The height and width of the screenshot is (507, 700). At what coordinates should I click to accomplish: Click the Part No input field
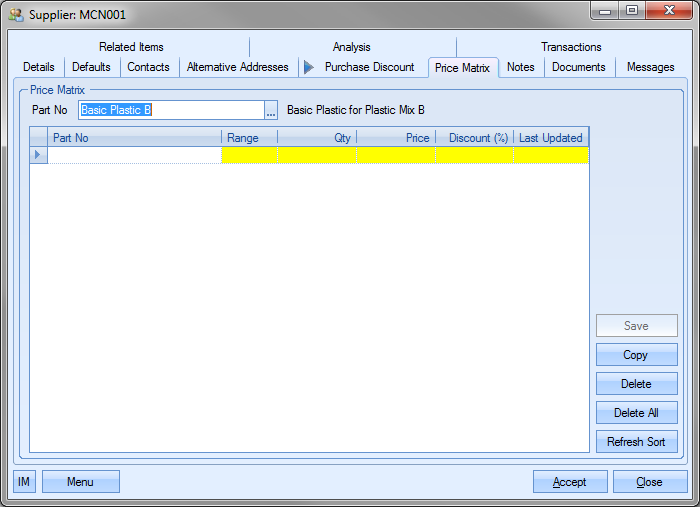(170, 110)
